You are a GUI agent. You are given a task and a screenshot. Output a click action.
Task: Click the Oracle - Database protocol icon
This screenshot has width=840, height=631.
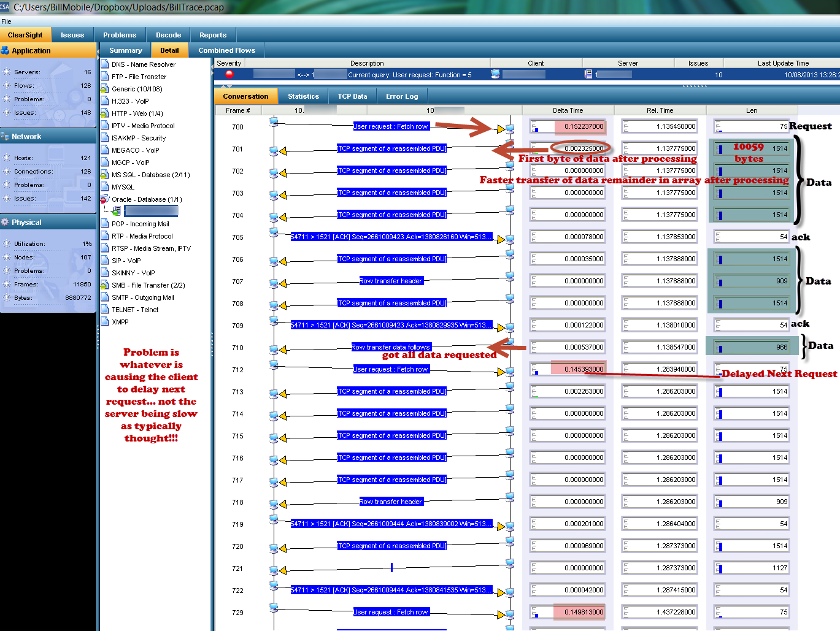(x=106, y=199)
